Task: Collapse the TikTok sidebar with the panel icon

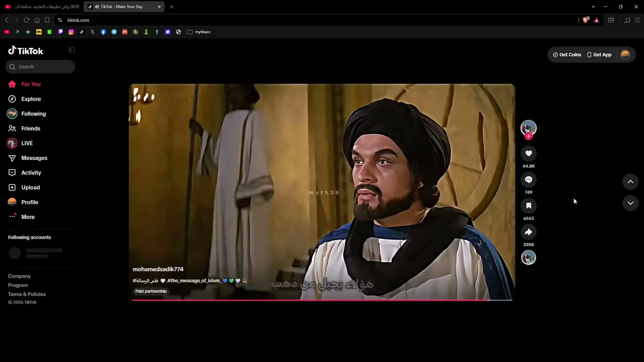Action: pyautogui.click(x=72, y=50)
